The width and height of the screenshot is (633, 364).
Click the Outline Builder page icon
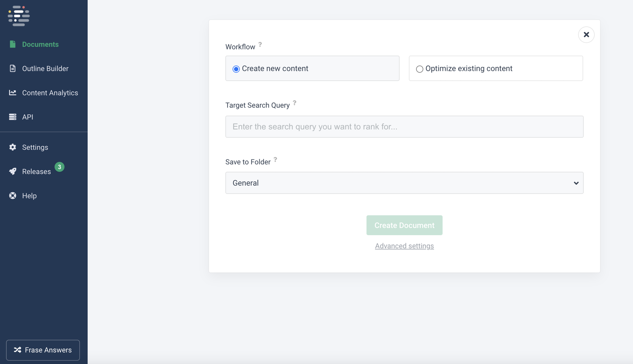(x=13, y=68)
